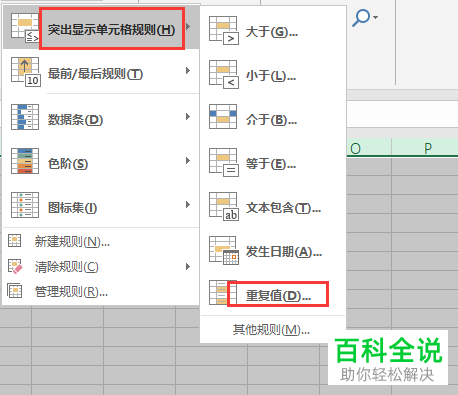Select 重复值(D)... rule option
The width and height of the screenshot is (458, 395).
coord(273,294)
